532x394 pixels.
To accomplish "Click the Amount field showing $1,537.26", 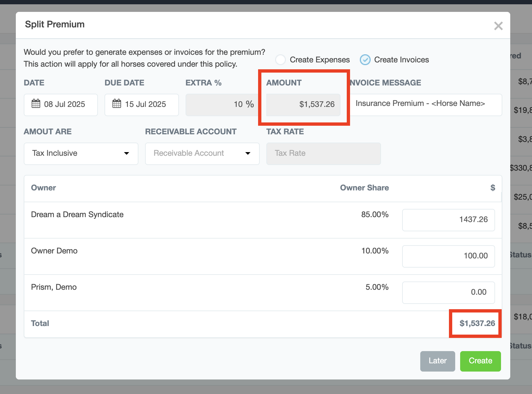I will point(303,105).
